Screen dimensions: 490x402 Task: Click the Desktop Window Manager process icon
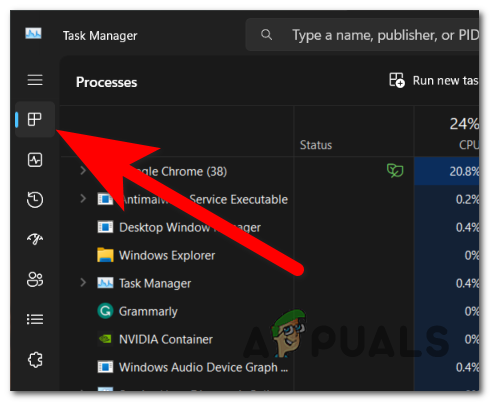coord(105,227)
